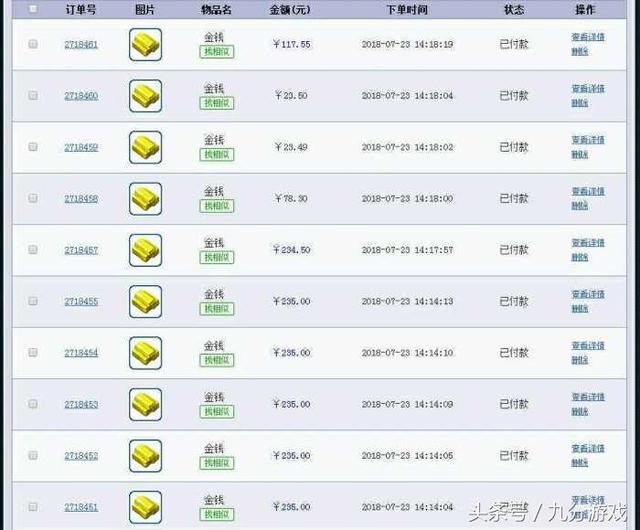Mark the checkbox for order 2718451

[33, 507]
